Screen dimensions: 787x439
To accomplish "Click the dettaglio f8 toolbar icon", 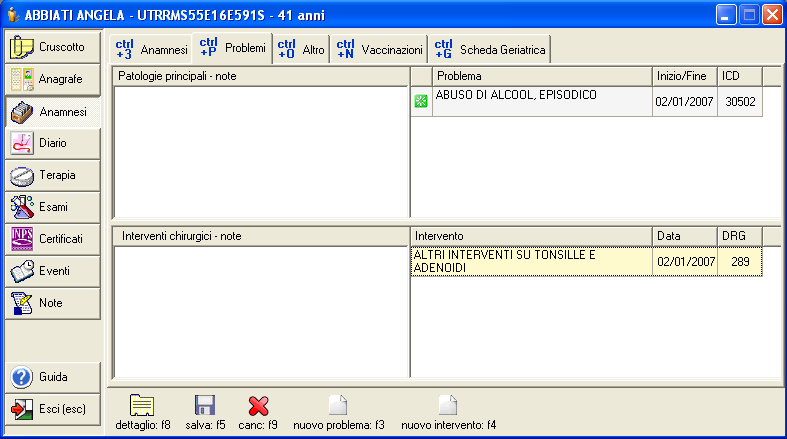I will coord(142,405).
